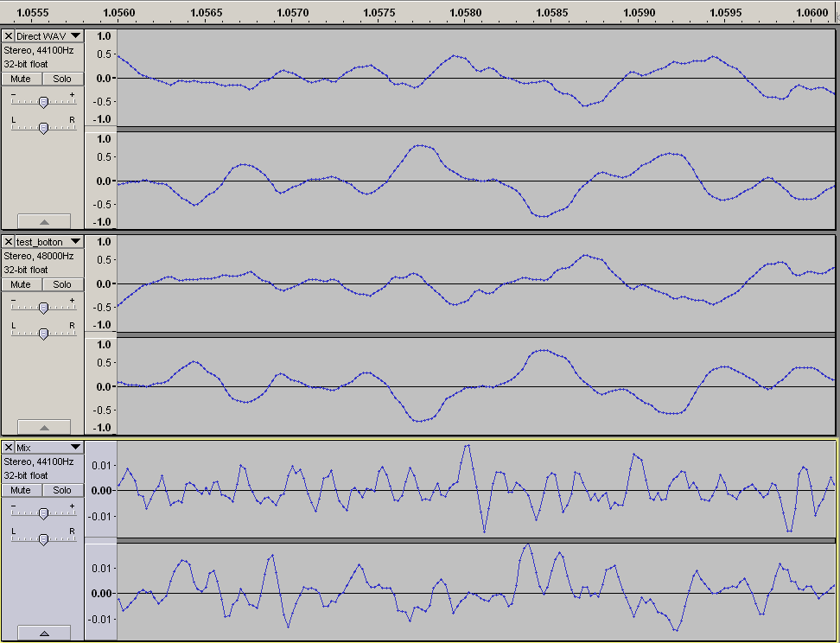This screenshot has height=643, width=840.
Task: Click test_bolton lower channel vertical scale
Action: (101, 386)
